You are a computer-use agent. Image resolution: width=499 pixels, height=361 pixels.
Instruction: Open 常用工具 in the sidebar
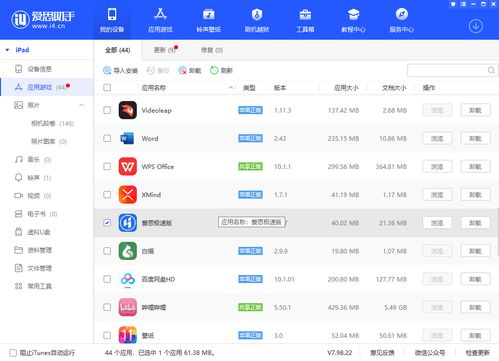point(33,286)
